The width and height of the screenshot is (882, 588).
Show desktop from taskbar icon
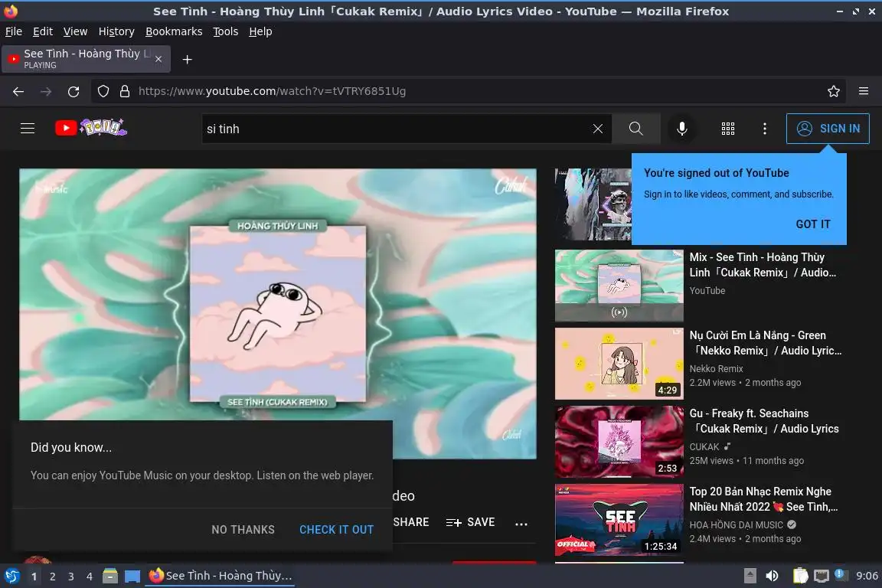132,577
